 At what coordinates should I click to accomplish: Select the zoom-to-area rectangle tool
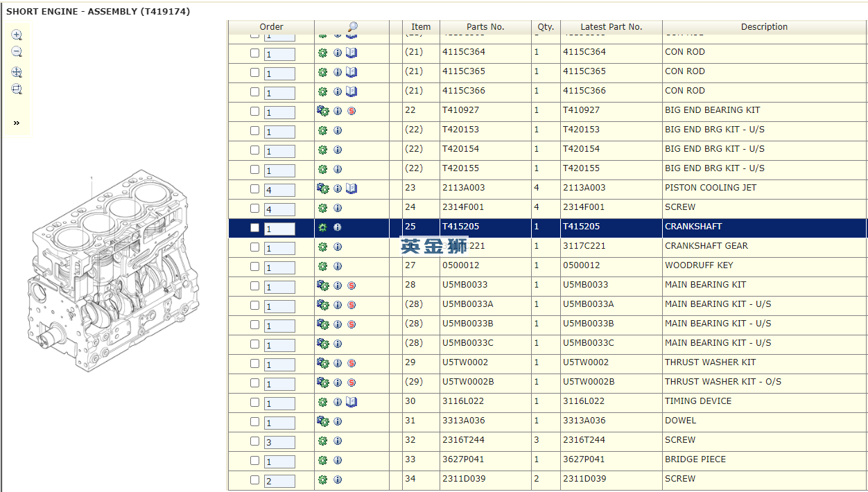17,89
